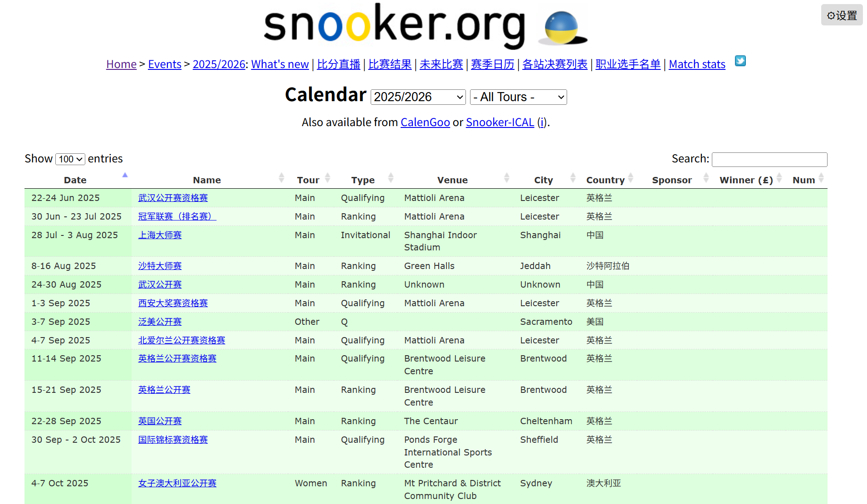Sort table by Date column arrow

125,176
